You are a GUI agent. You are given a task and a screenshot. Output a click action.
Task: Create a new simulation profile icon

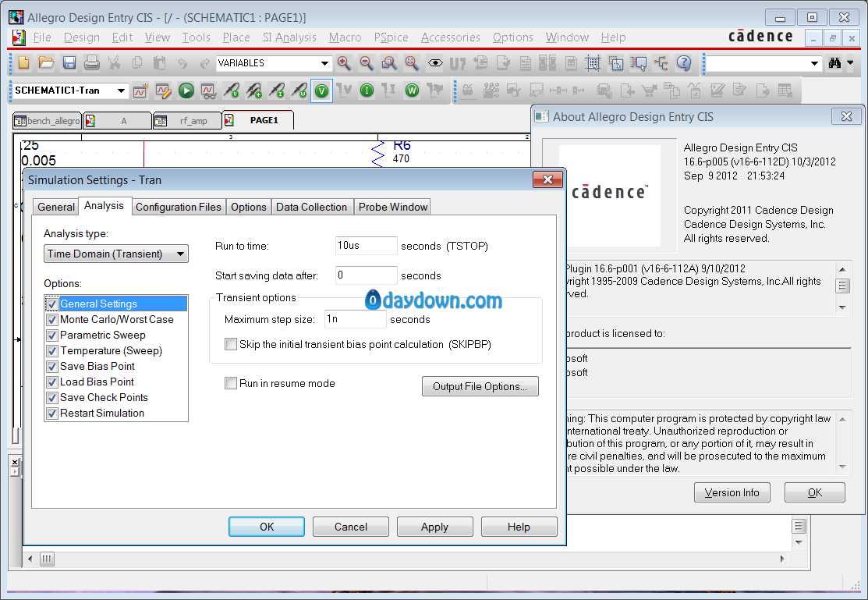pos(140,91)
